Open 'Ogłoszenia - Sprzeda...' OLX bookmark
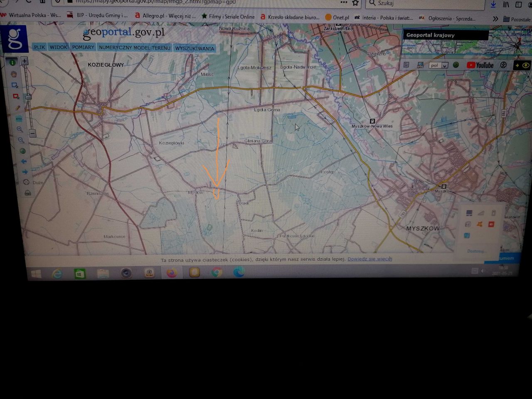This screenshot has width=532, height=399. point(447,18)
